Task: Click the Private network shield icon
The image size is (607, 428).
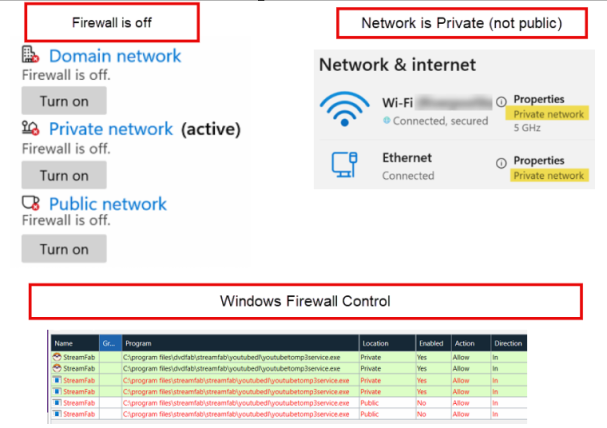Action: click(30, 127)
